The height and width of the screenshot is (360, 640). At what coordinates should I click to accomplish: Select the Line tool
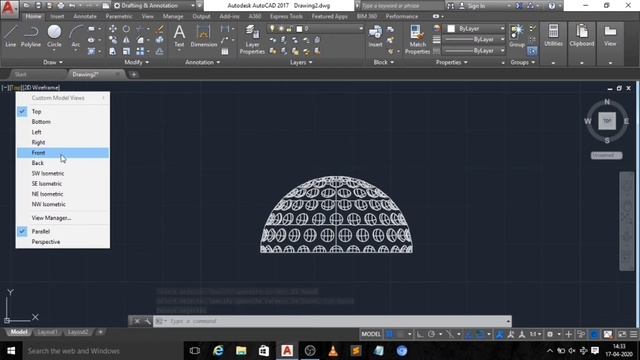tap(10, 36)
